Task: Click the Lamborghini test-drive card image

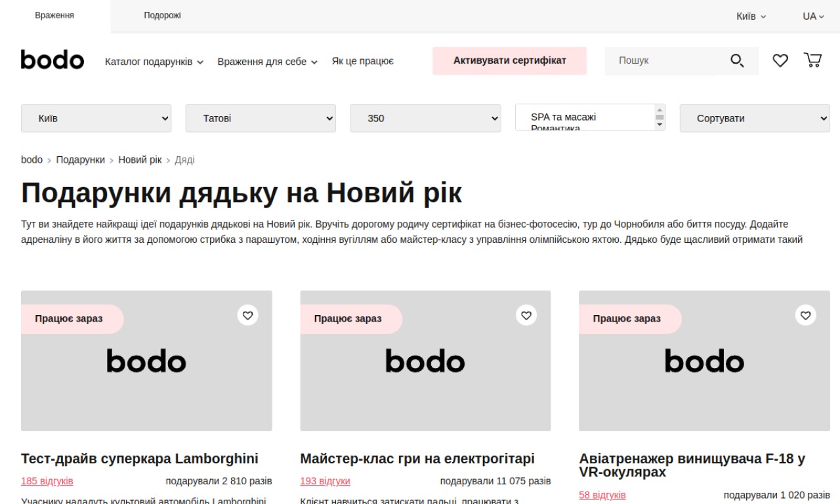Action: pos(146,361)
